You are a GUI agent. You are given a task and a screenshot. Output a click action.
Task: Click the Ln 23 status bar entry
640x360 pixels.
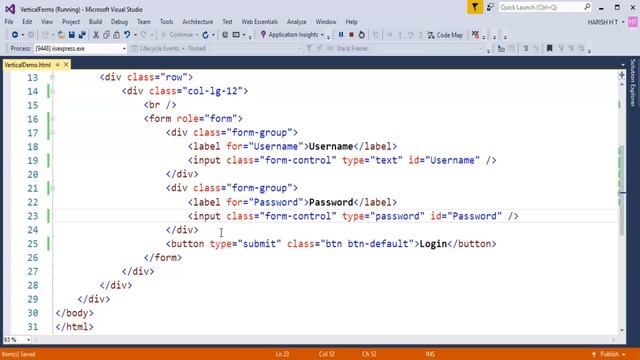282,354
